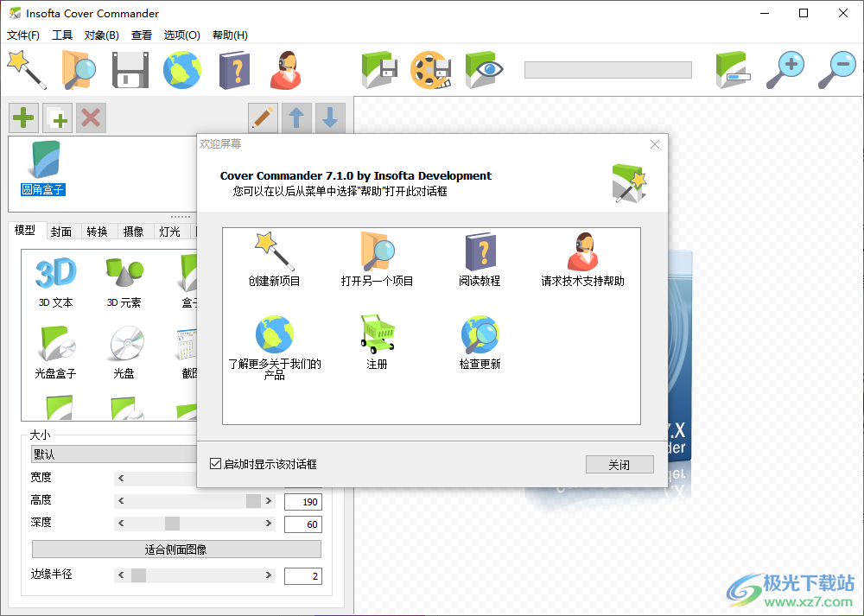The width and height of the screenshot is (864, 616).
Task: Click the support agent toolbar icon
Action: [286, 70]
